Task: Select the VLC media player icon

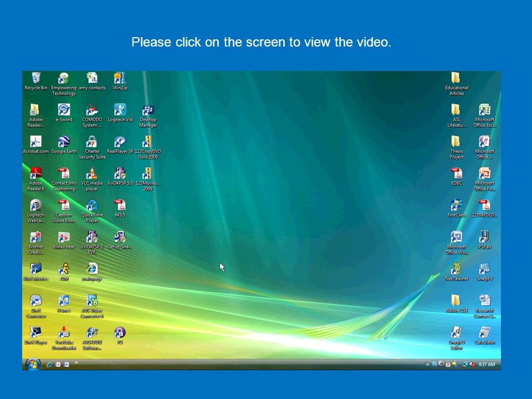Action: tap(92, 179)
